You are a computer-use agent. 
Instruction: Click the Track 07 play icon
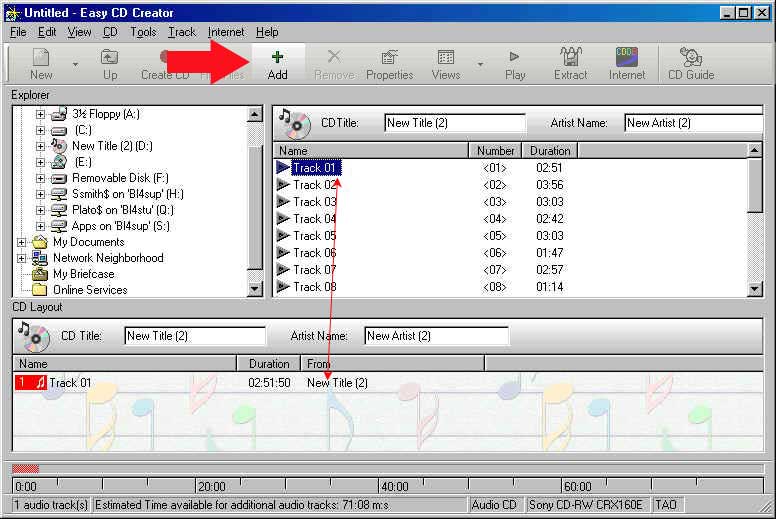283,270
